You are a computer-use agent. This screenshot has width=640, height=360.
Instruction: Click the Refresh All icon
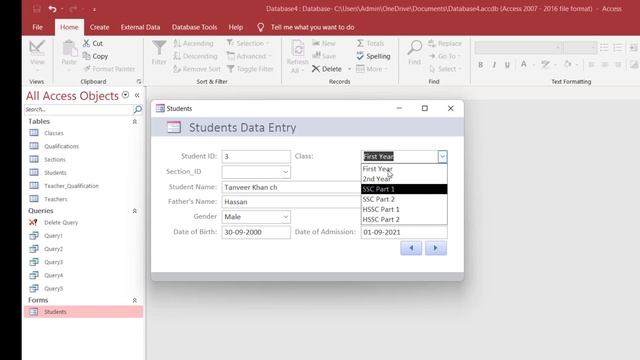click(298, 56)
